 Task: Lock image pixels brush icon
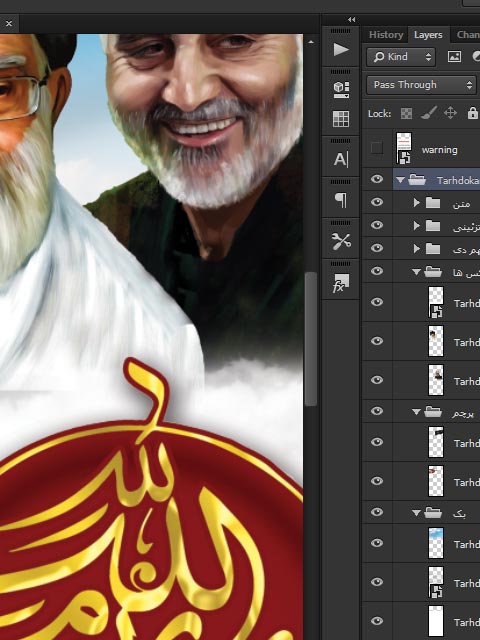tap(428, 113)
